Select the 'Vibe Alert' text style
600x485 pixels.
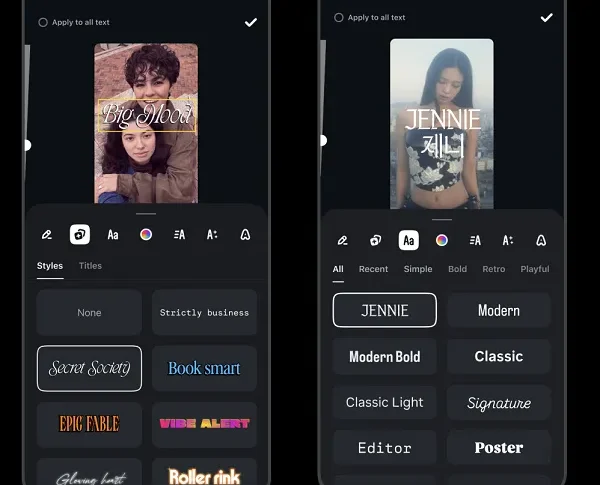(x=204, y=424)
